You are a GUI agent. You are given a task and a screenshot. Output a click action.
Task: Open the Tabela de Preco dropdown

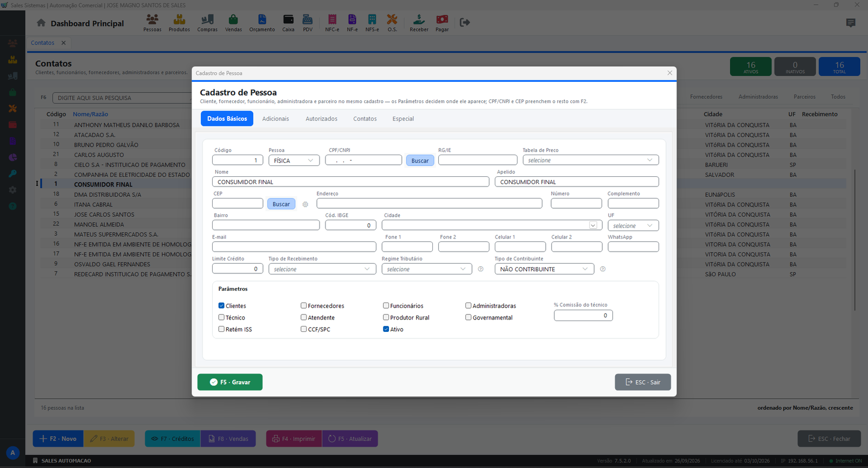coord(591,160)
